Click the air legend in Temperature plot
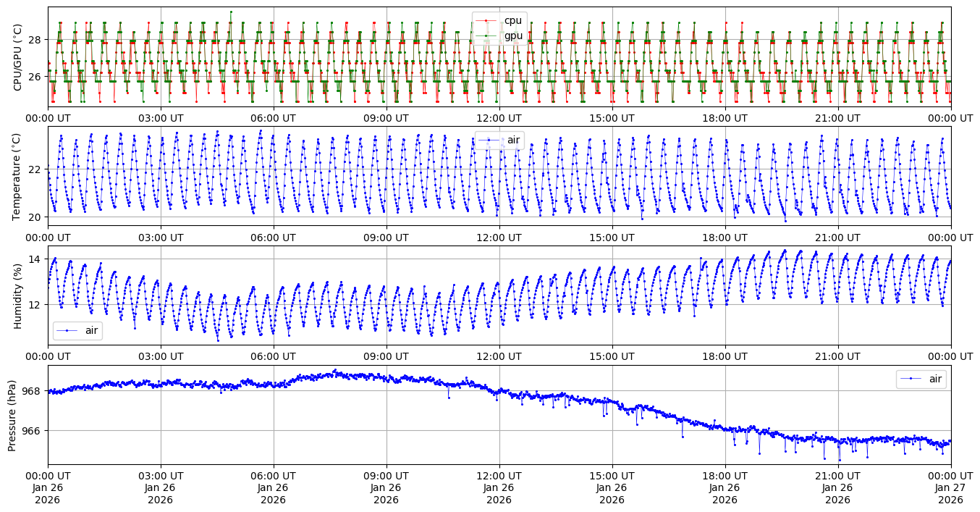The height and width of the screenshot is (512, 980). 499,140
